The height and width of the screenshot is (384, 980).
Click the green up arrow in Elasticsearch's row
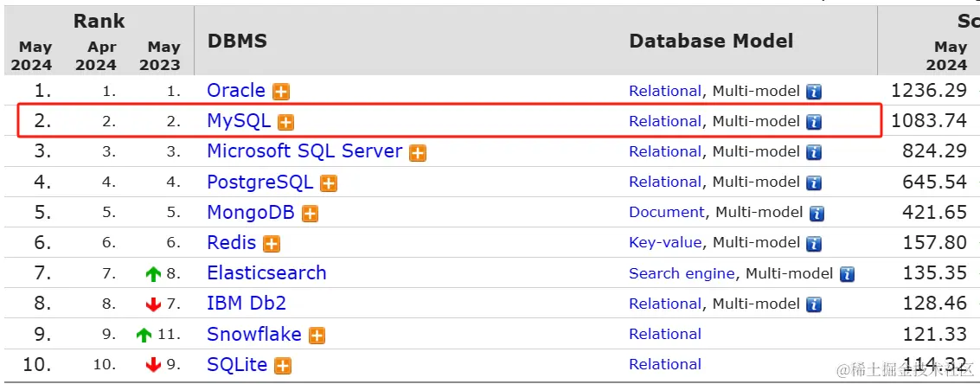point(153,274)
